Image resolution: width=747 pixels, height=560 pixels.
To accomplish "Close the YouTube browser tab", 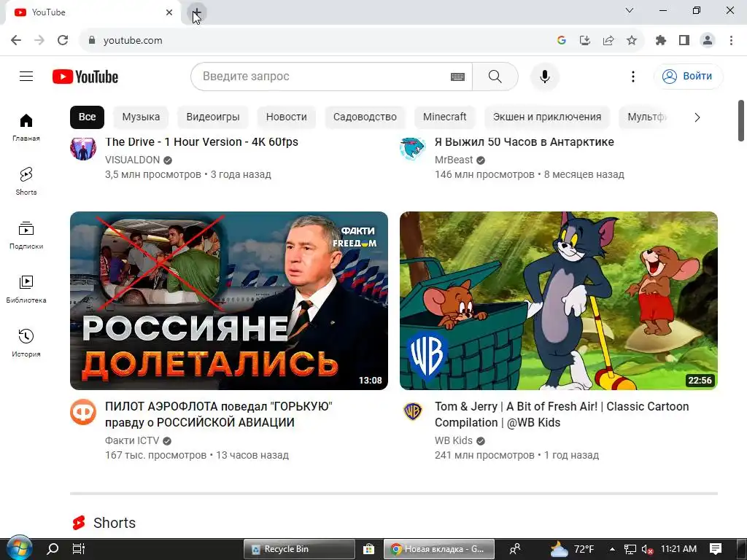I will coord(169,12).
